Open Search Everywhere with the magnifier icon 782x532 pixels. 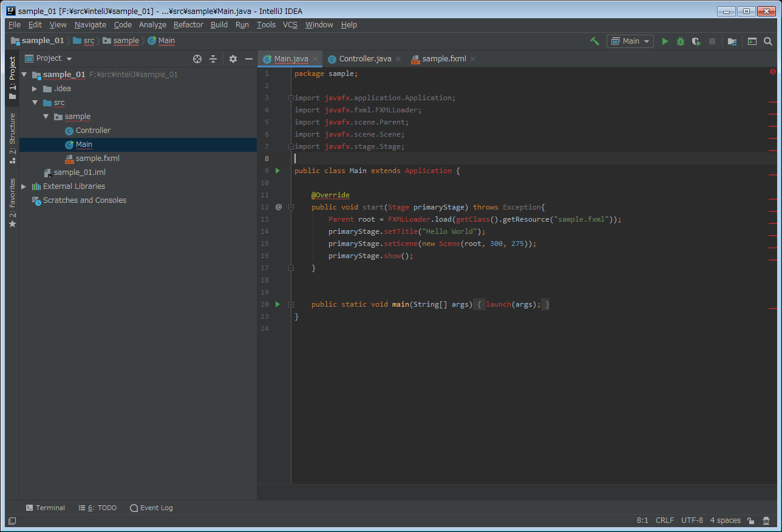tap(768, 41)
